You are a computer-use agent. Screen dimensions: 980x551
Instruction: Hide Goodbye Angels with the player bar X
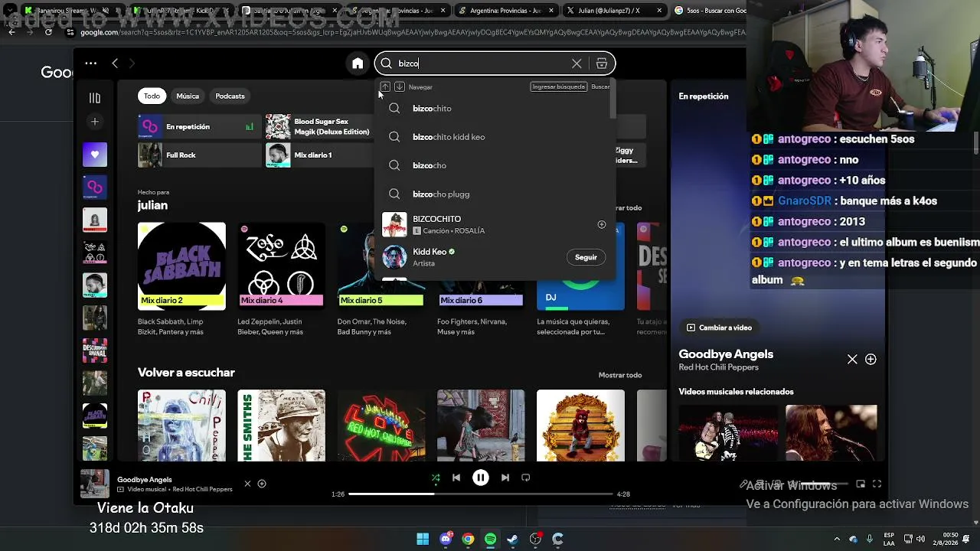[247, 484]
